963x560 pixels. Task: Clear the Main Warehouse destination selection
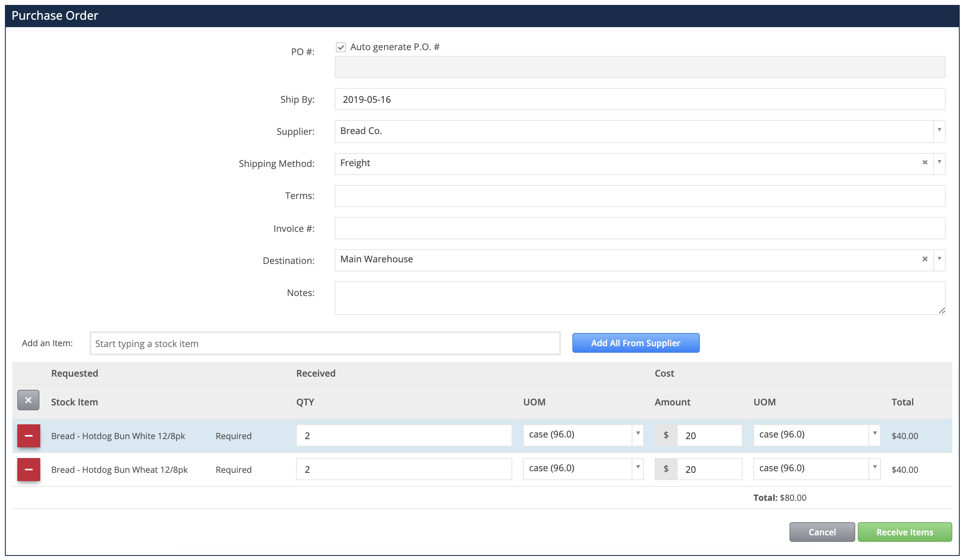click(x=924, y=259)
